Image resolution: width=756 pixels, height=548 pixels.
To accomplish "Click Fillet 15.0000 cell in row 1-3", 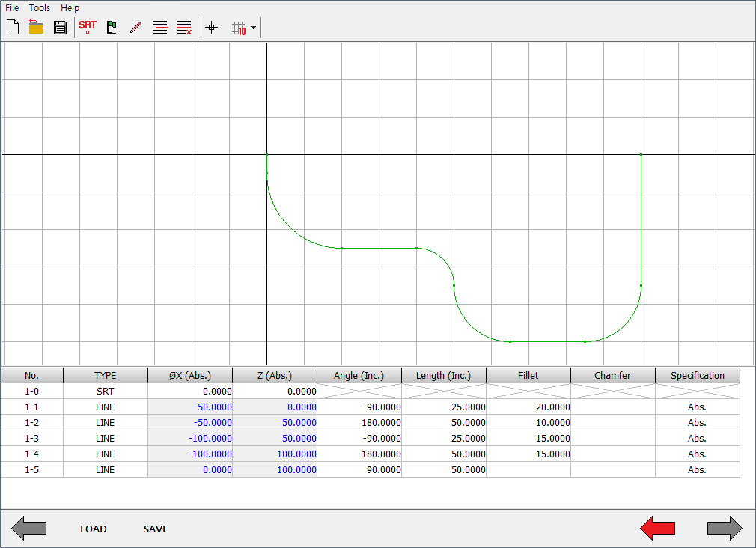I will 528,439.
